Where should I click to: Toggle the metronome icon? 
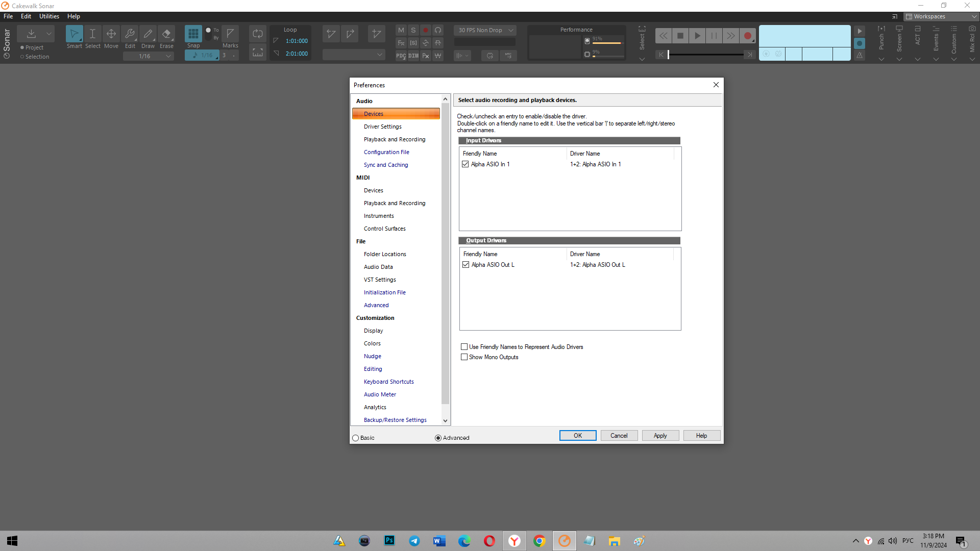[860, 56]
